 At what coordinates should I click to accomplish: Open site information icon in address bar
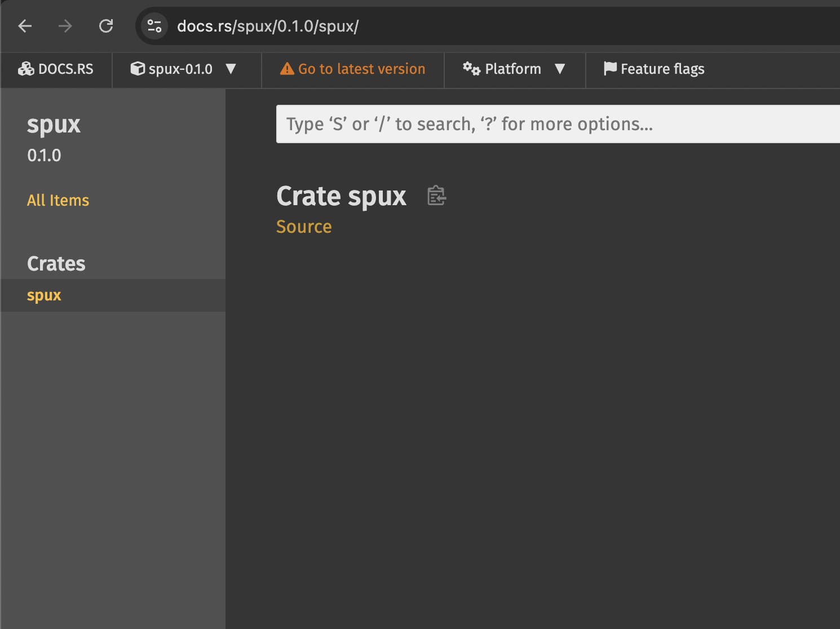tap(154, 26)
